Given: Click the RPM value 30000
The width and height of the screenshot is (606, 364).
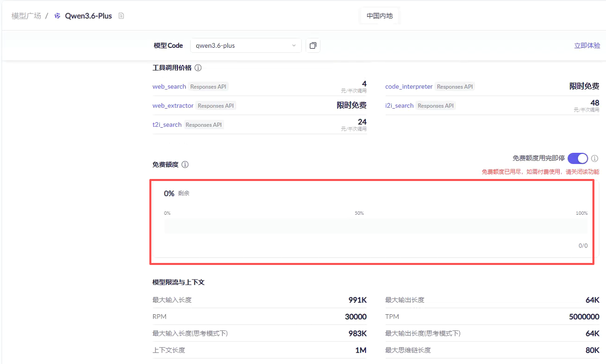Looking at the screenshot, I should (x=356, y=317).
